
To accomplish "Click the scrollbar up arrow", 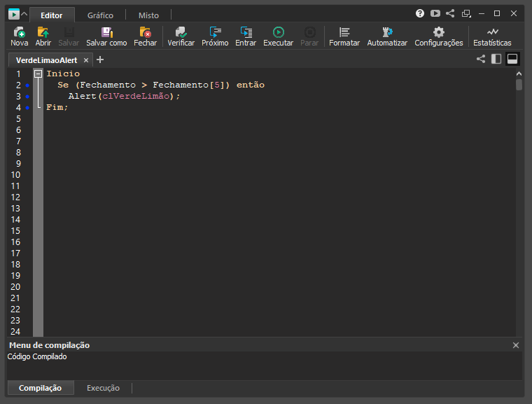I will coord(519,74).
